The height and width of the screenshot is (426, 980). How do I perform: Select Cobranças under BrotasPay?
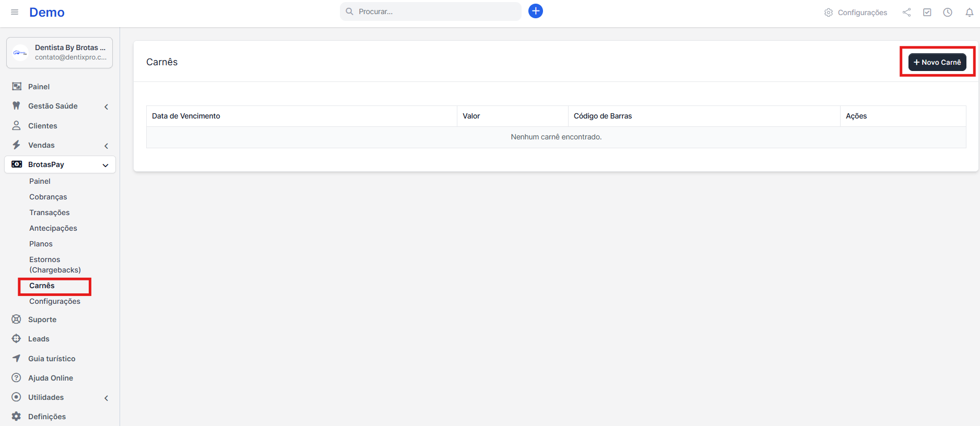click(48, 197)
